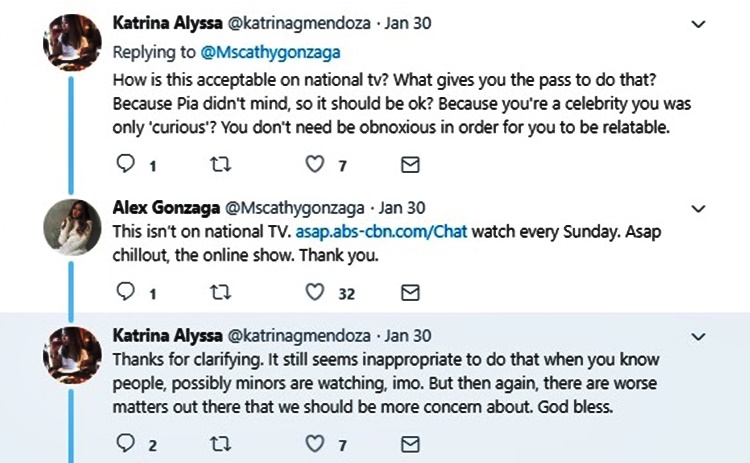Like Katrina's 'Thanks for clarifying' tweet
750x463 pixels.
point(314,443)
